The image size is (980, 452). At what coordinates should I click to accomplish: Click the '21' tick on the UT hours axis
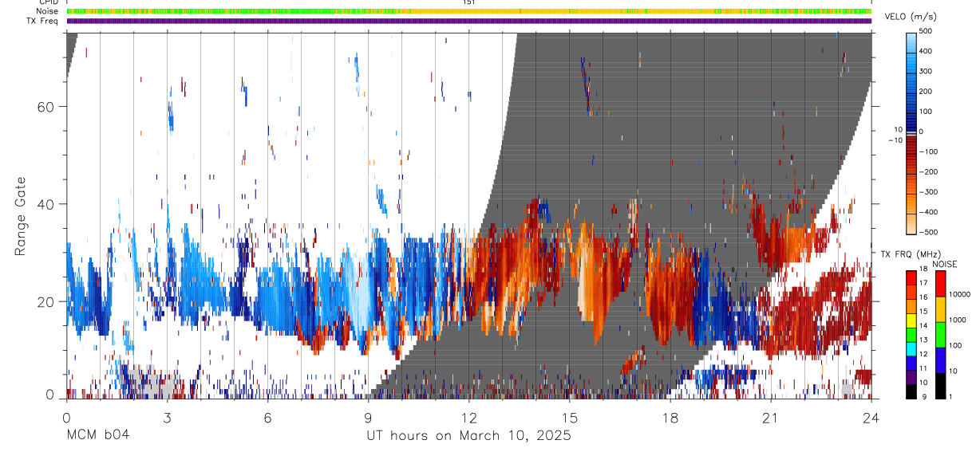click(770, 418)
